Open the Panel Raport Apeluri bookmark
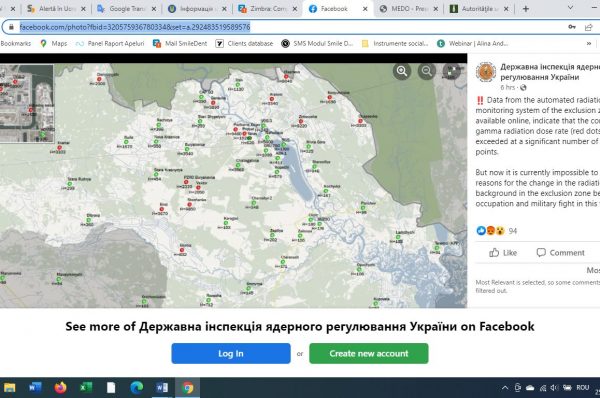The width and height of the screenshot is (600, 398). click(x=110, y=44)
